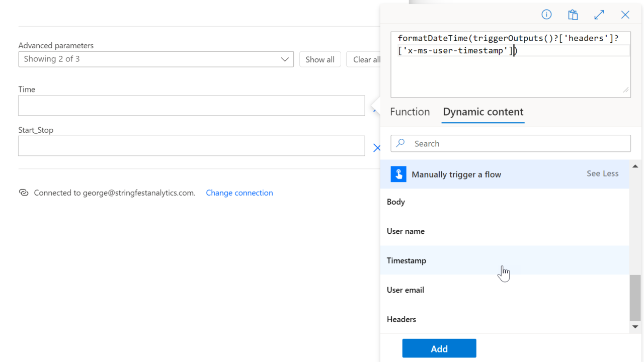Pick User email from dynamic content
Viewport: 644px width, 362px height.
click(x=406, y=290)
